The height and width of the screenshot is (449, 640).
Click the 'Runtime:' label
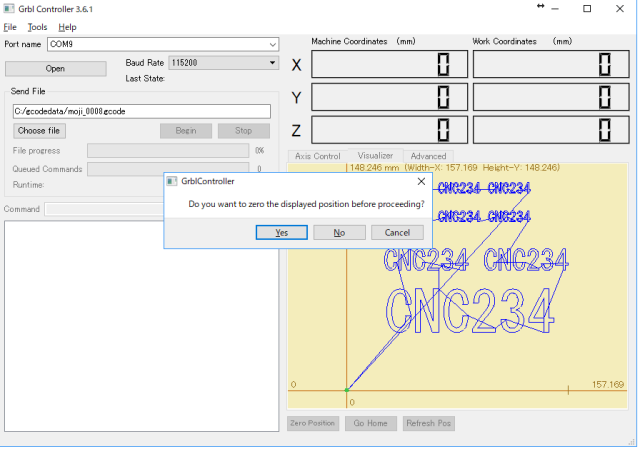(x=28, y=185)
